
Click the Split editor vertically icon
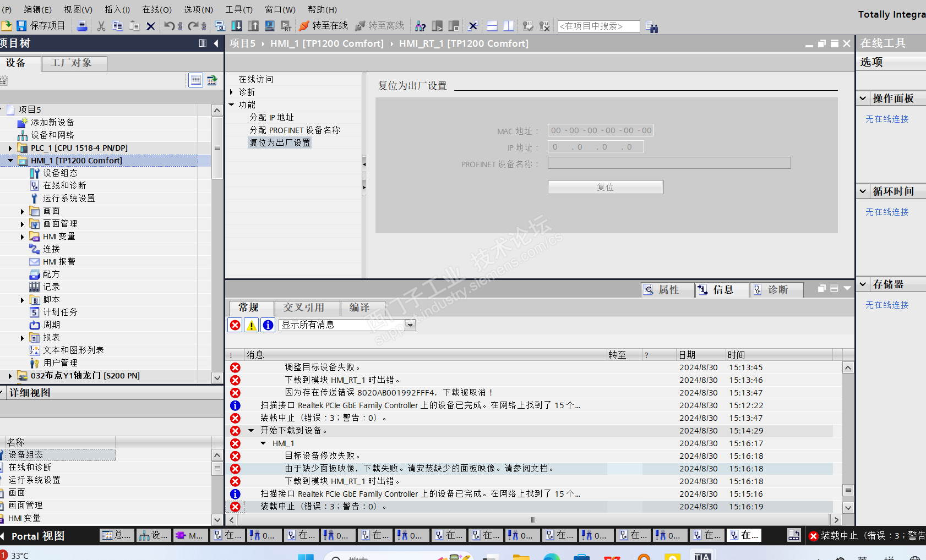coord(509,26)
